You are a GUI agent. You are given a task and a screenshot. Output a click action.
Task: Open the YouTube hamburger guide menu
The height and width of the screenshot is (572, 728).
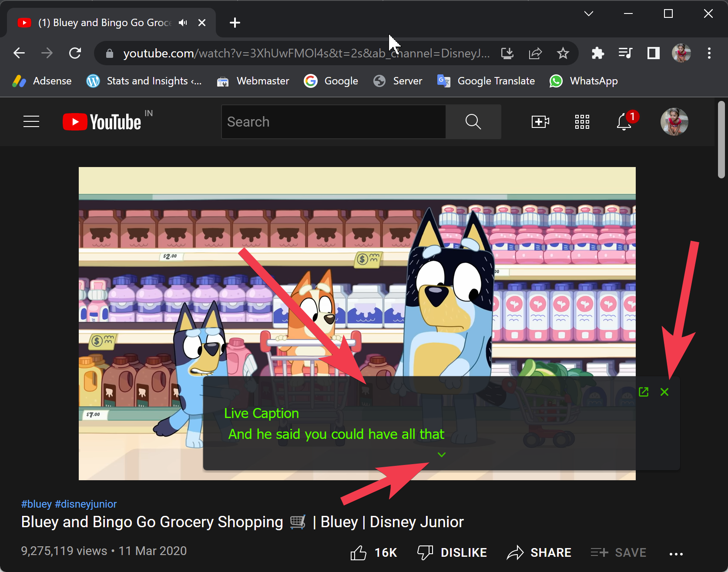point(31,122)
